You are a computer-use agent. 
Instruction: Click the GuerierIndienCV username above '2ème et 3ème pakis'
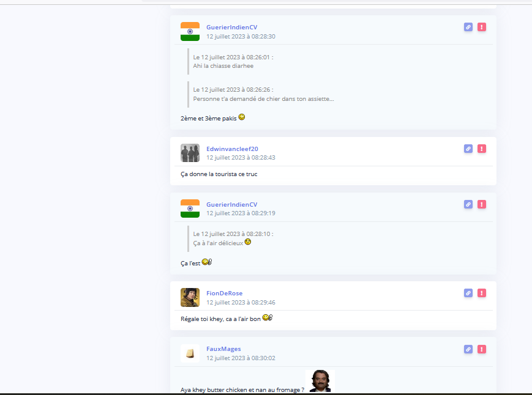coord(231,27)
